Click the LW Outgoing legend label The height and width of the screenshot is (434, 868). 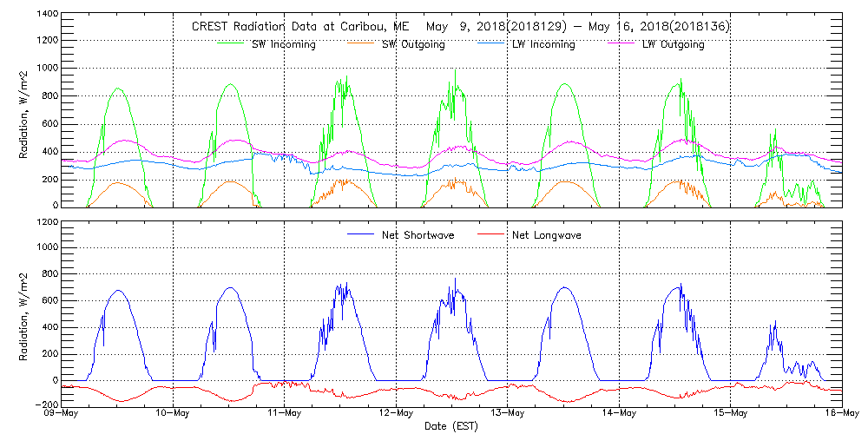pyautogui.click(x=673, y=44)
